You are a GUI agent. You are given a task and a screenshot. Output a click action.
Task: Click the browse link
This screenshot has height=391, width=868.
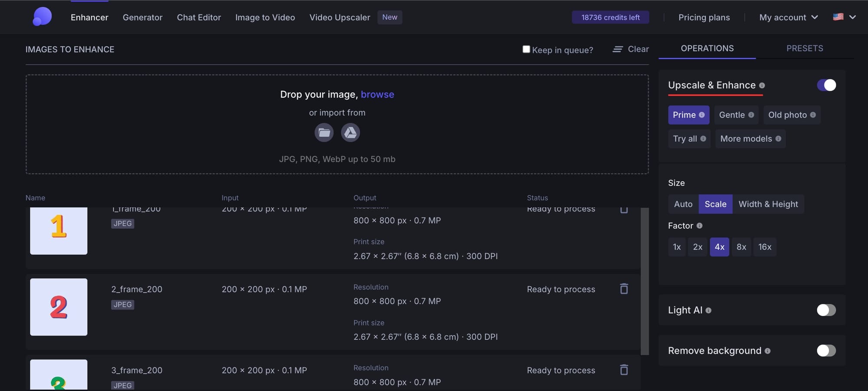pyautogui.click(x=377, y=94)
